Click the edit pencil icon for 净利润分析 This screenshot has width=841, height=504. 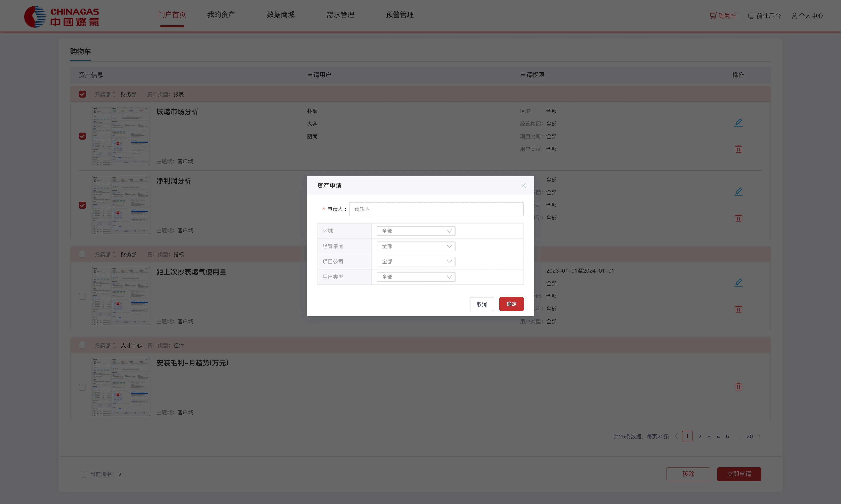738,192
